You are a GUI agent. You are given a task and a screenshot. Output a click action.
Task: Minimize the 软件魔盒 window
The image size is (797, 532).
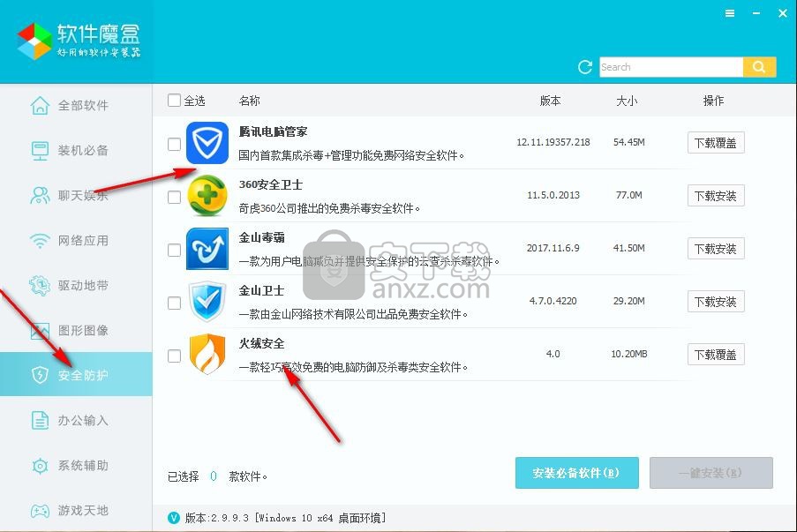coord(756,14)
